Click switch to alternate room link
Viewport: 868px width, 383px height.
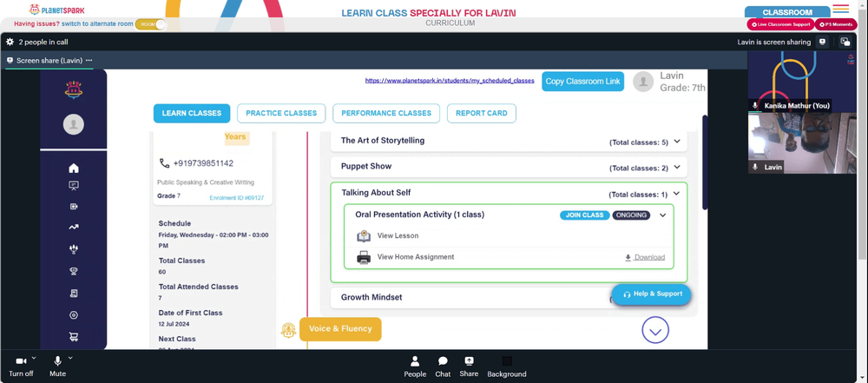(97, 23)
